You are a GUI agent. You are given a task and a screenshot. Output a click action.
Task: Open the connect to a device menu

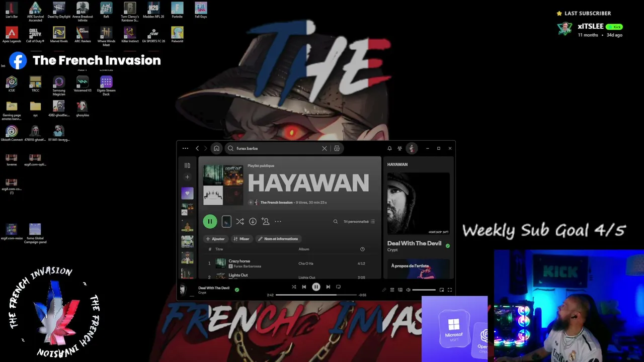(400, 290)
